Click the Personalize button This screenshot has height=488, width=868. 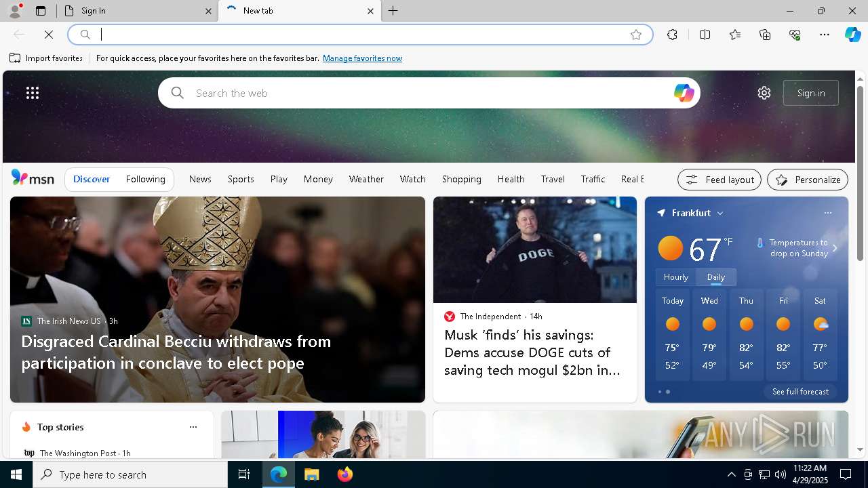pos(808,180)
